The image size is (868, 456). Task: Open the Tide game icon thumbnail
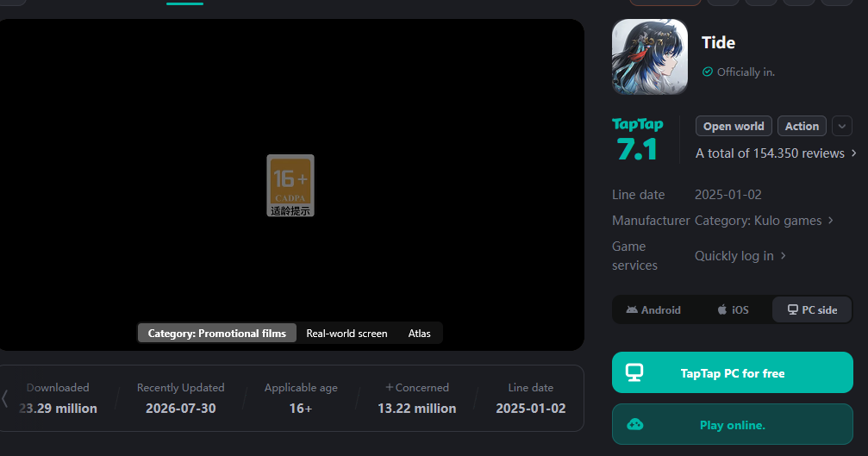tap(650, 57)
